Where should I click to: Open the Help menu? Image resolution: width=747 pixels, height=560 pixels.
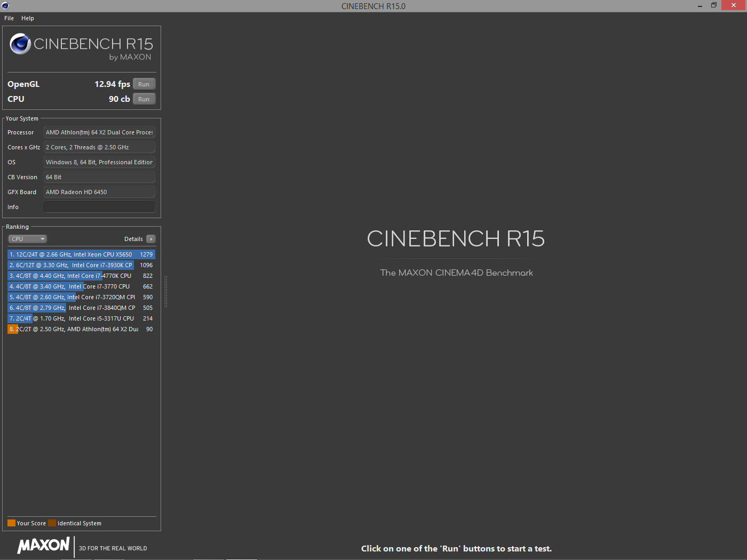pyautogui.click(x=28, y=18)
